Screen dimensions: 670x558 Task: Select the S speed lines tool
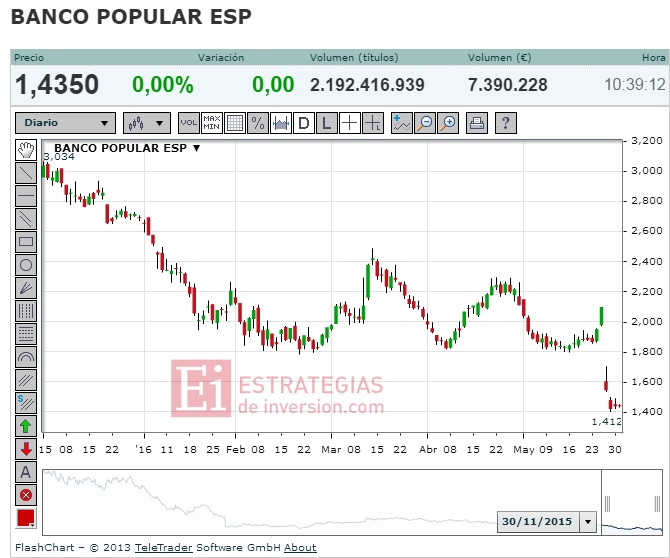tap(26, 404)
